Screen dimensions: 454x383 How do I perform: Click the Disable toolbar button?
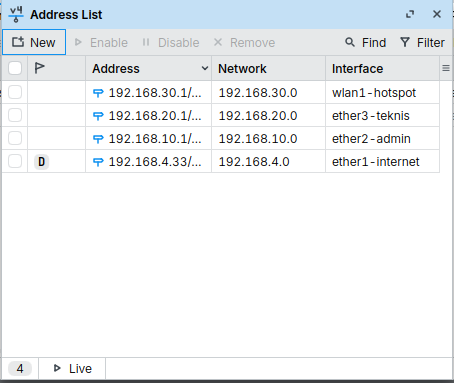[x=171, y=42]
